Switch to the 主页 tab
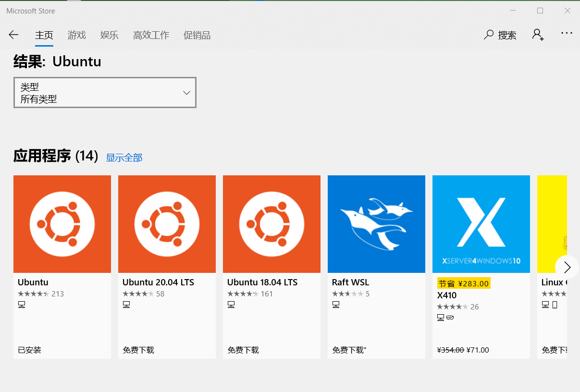The image size is (580, 392). click(44, 35)
